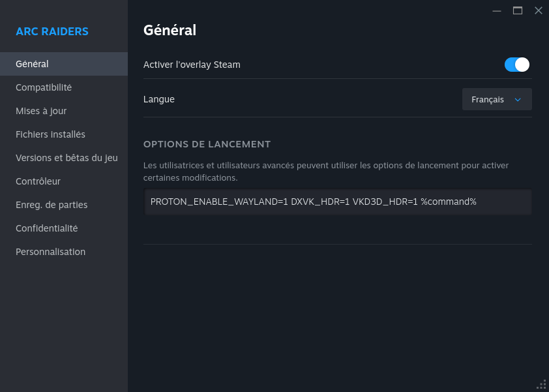The height and width of the screenshot is (392, 549).
Task: Open the Contrôleur settings
Action: (64, 181)
